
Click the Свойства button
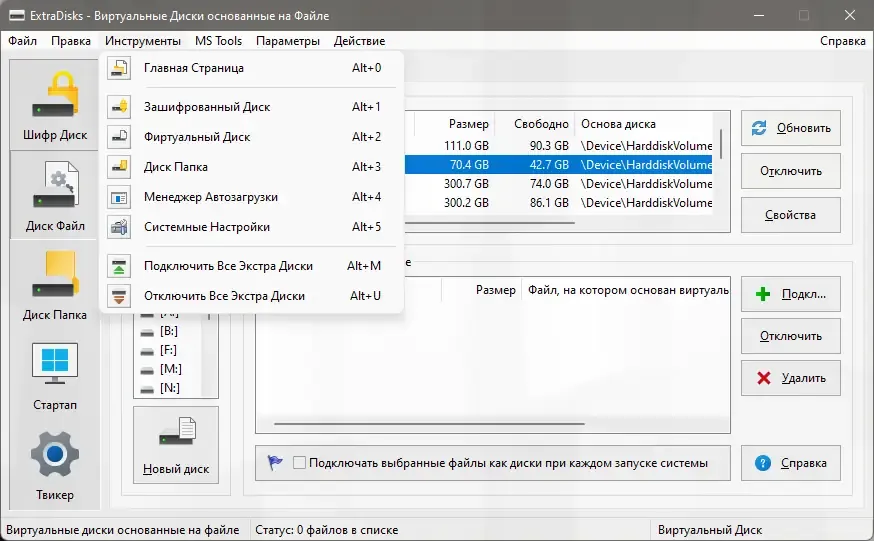[x=790, y=215]
